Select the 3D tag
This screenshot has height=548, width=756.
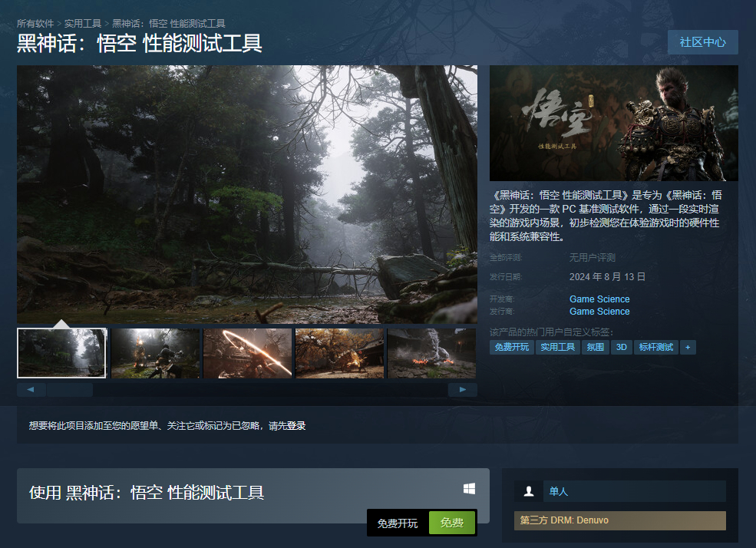(x=622, y=347)
